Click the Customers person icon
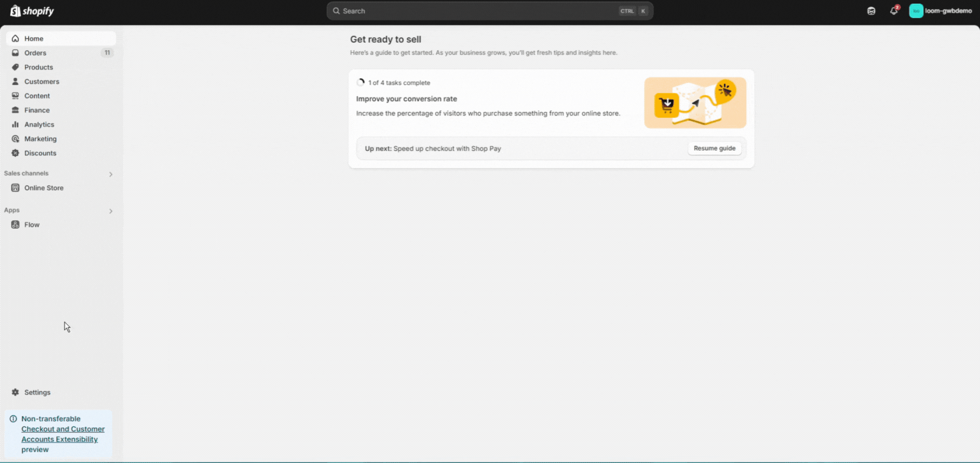This screenshot has width=980, height=463. (x=15, y=81)
